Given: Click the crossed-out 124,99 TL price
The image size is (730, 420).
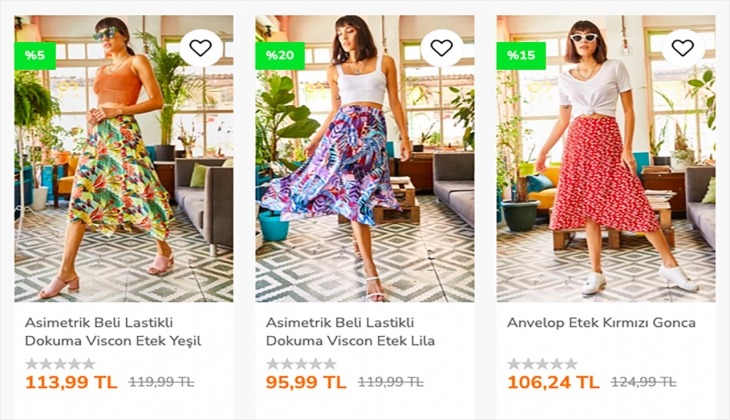Looking at the screenshot, I should coord(643,382).
